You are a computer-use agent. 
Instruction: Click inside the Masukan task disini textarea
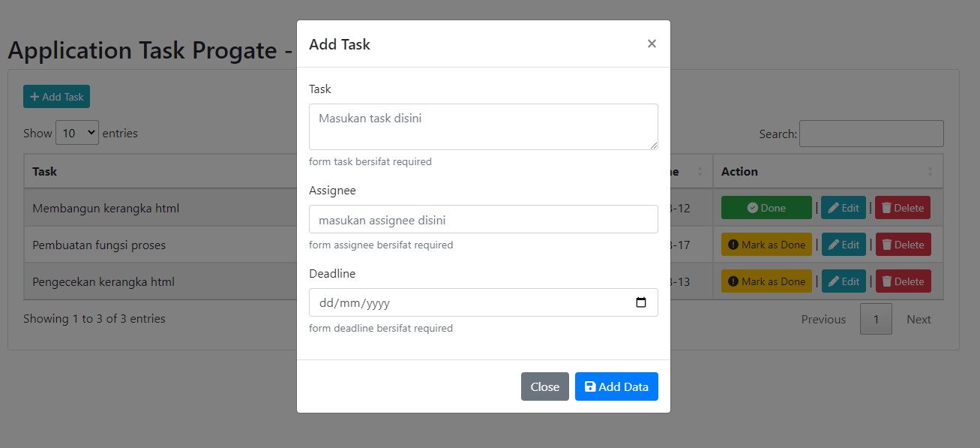pos(483,126)
